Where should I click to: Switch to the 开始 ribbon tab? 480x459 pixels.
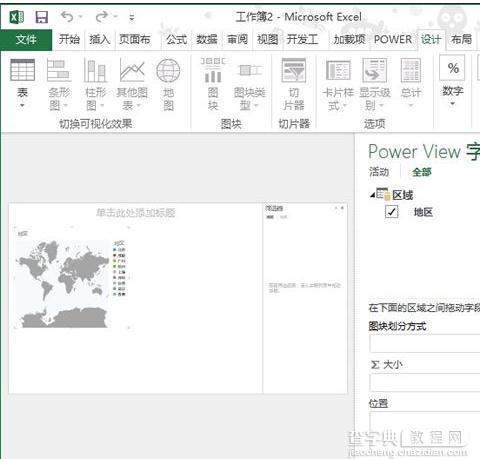point(69,40)
